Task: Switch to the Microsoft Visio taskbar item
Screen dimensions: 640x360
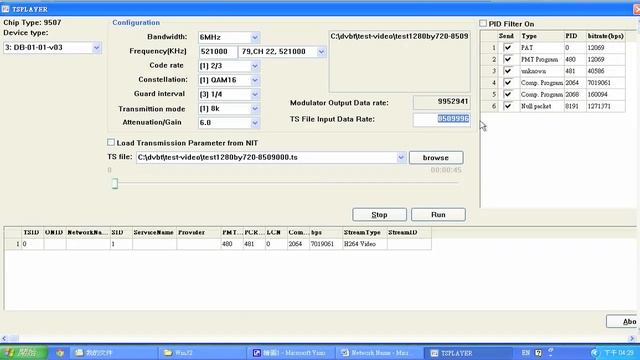Action: click(x=290, y=353)
